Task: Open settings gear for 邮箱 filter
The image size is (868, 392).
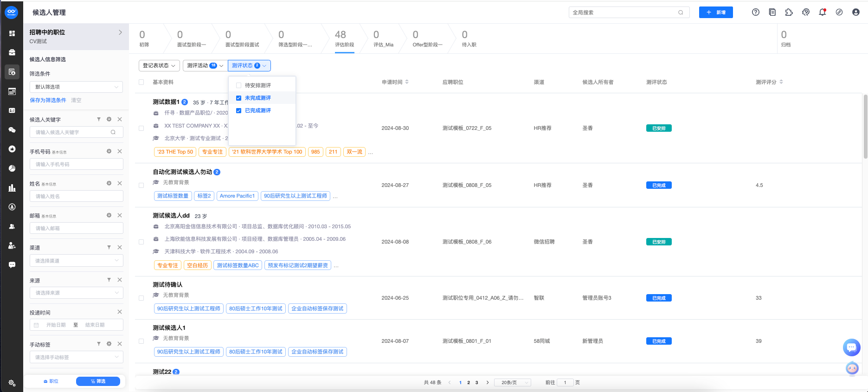Action: pyautogui.click(x=109, y=215)
